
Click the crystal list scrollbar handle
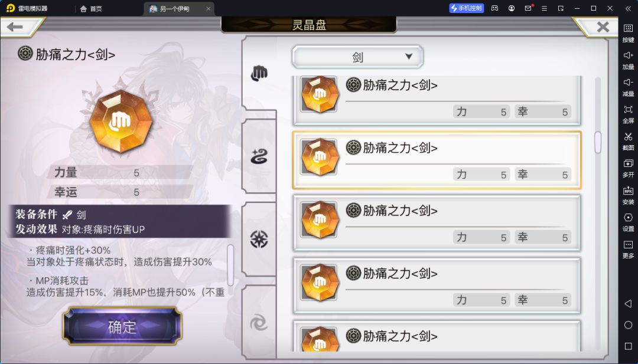tap(598, 142)
